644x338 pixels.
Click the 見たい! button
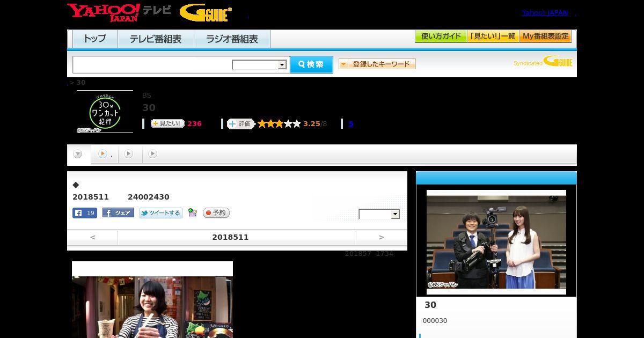click(x=167, y=123)
